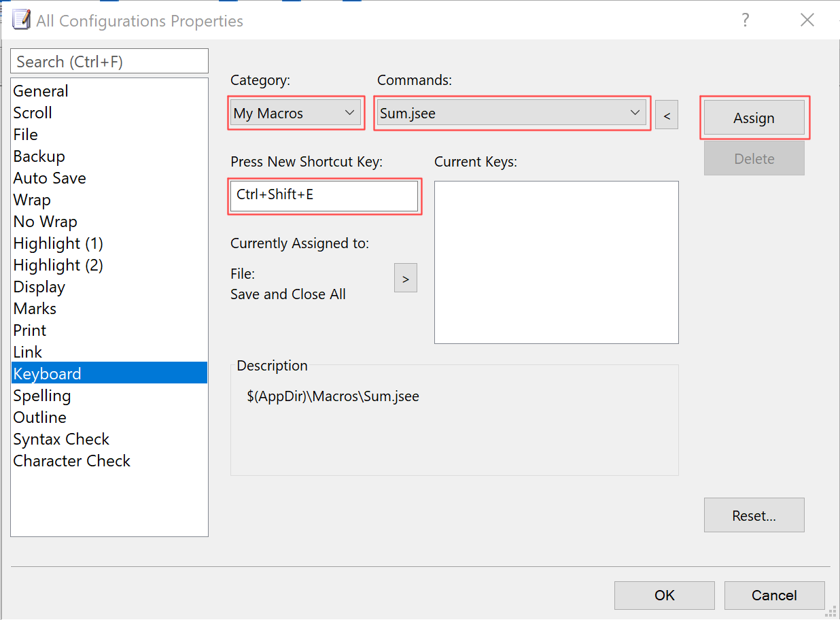Viewport: 840px width, 620px height.
Task: Choose Display in the list
Action: [x=109, y=287]
